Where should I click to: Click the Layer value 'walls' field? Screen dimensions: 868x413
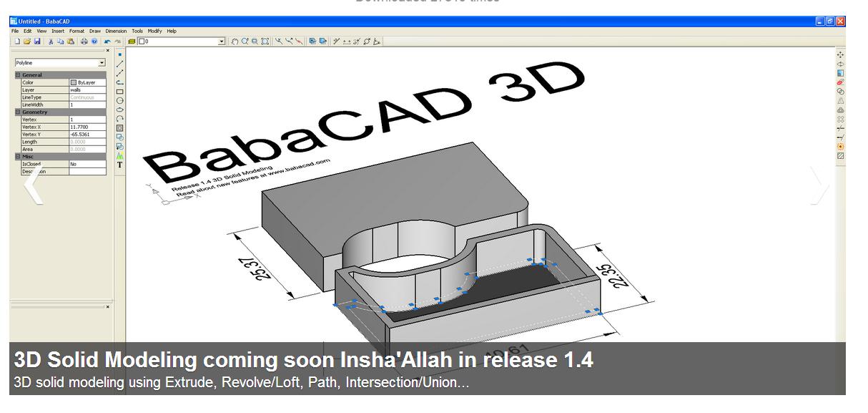coord(87,90)
